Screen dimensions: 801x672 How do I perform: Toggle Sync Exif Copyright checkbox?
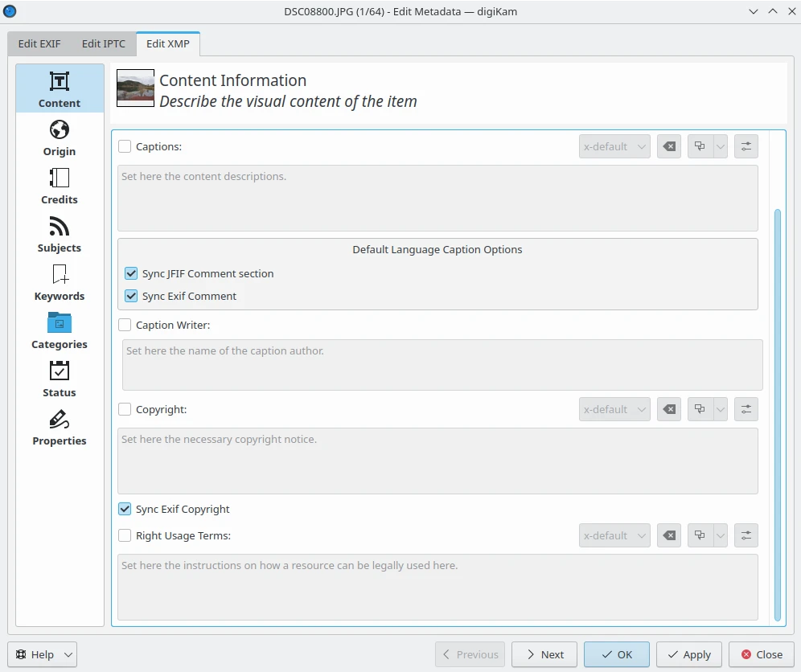pos(125,509)
